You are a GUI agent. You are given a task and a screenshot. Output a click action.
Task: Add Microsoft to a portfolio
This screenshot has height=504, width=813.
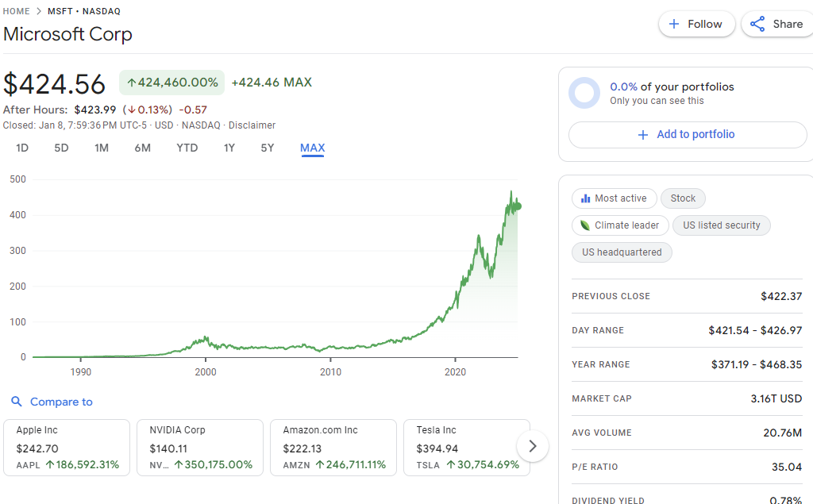pyautogui.click(x=688, y=135)
